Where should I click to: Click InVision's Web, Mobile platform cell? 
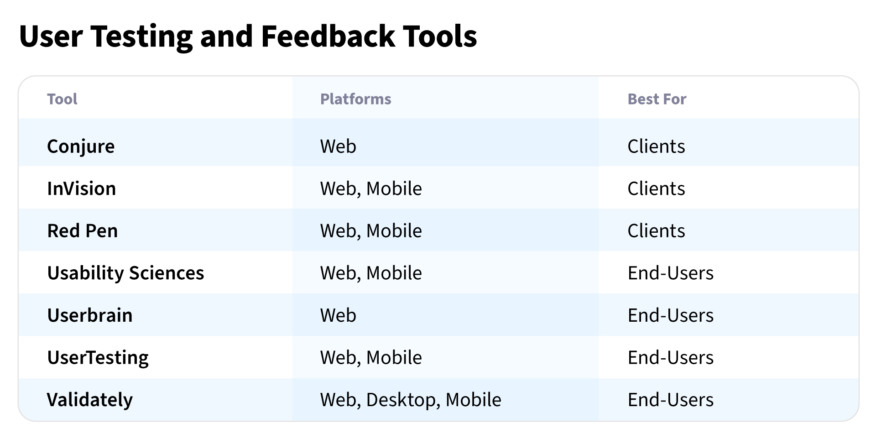click(371, 188)
